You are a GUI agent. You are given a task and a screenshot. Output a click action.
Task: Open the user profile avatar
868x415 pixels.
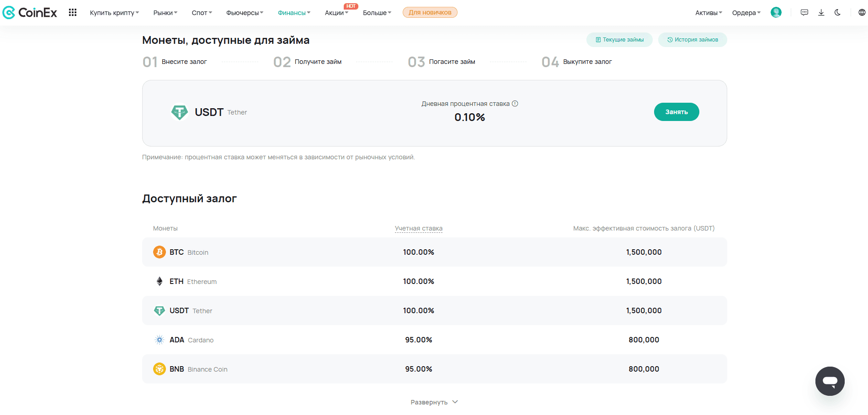coord(776,13)
